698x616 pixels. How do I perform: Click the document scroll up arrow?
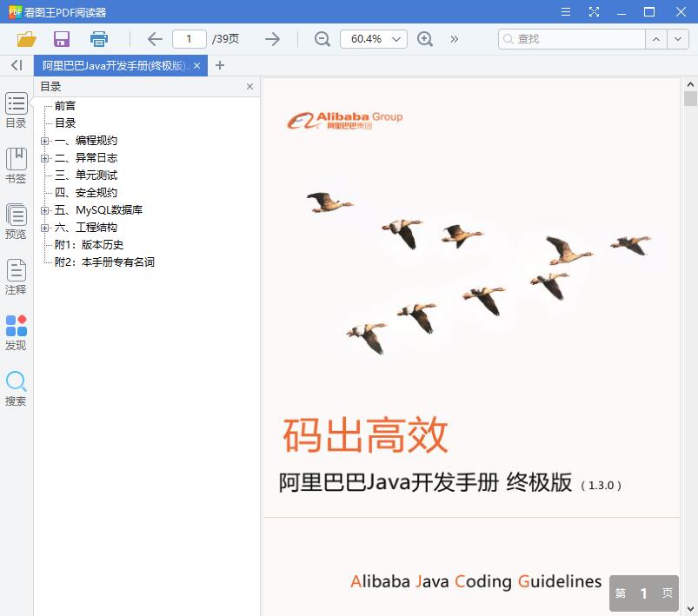tap(690, 84)
